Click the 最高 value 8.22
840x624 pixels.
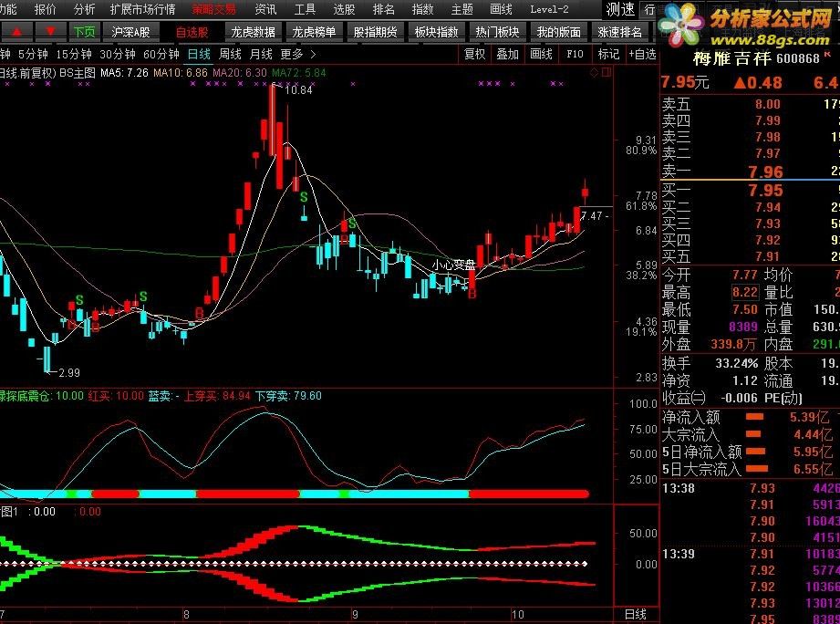coord(745,293)
